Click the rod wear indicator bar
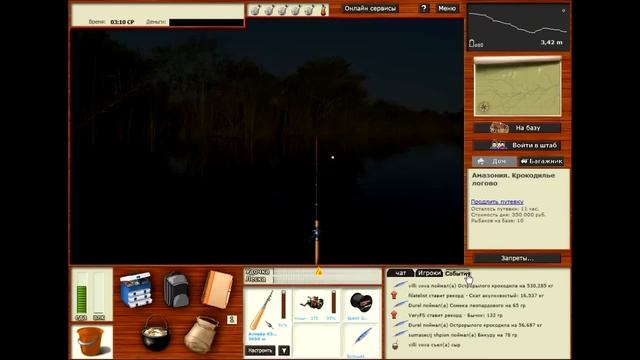Viewport: 640px width, 360px height. (283, 304)
